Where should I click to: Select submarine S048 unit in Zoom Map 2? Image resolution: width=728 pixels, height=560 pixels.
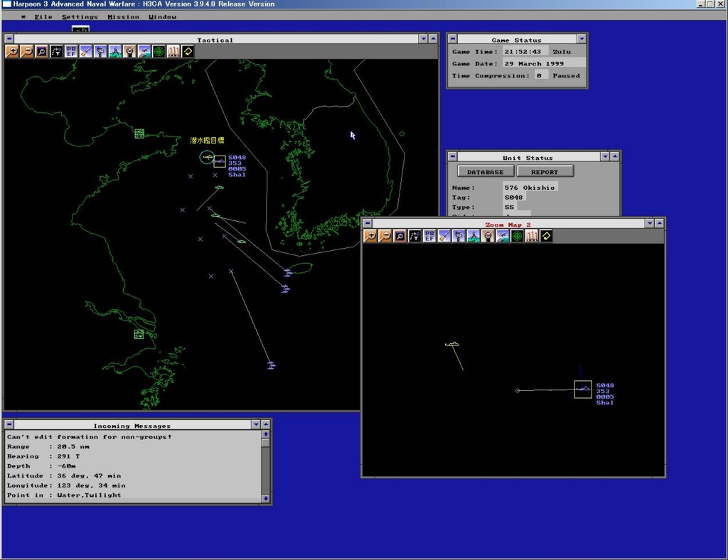click(583, 389)
